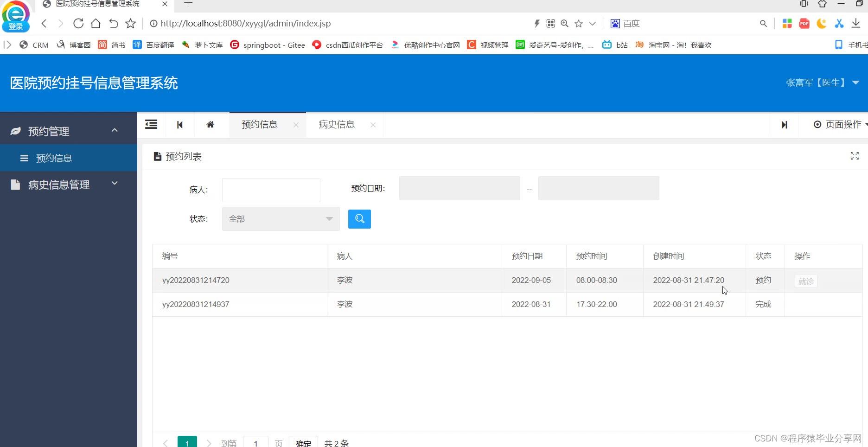Viewport: 868px width, 447px height.
Task: Expand appointment list to fullscreen
Action: tap(855, 156)
